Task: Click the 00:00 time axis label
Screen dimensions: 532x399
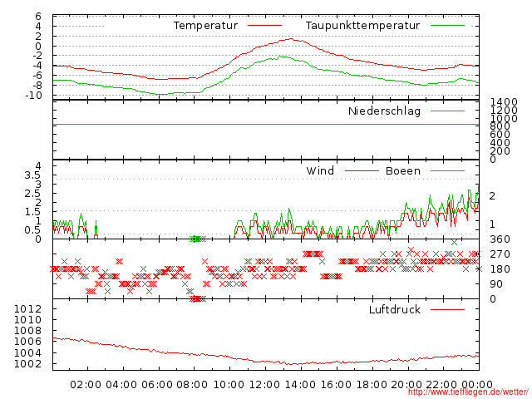Action: tap(477, 385)
